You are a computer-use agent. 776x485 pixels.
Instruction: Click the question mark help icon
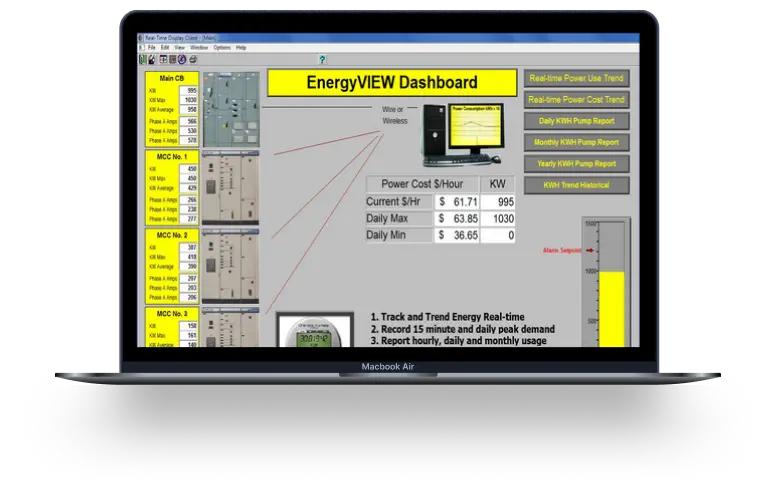[x=322, y=59]
